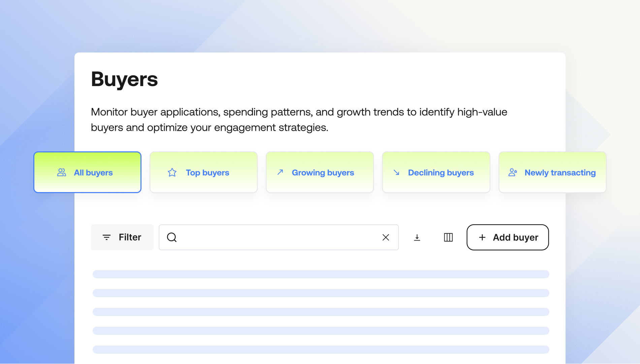The width and height of the screenshot is (640, 364).
Task: Click the upward arrow Growing buyers icon
Action: (280, 172)
